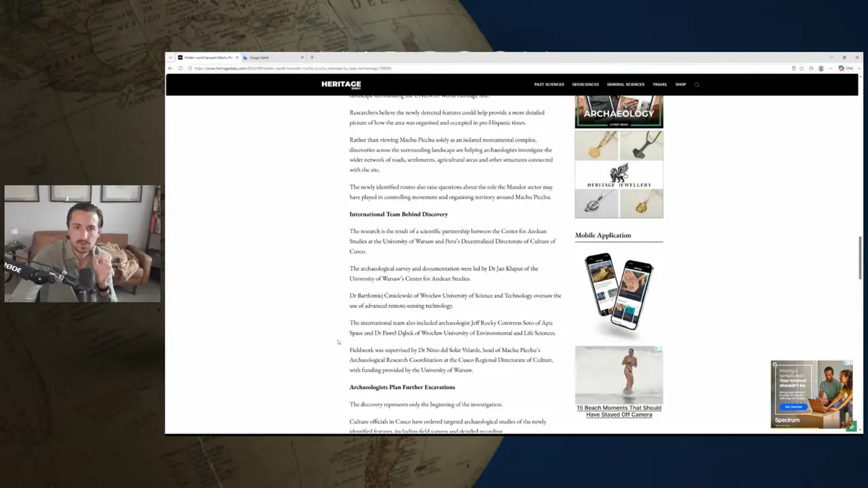Viewport: 868px width, 488px height.
Task: Open a new browser tab
Action: point(312,58)
